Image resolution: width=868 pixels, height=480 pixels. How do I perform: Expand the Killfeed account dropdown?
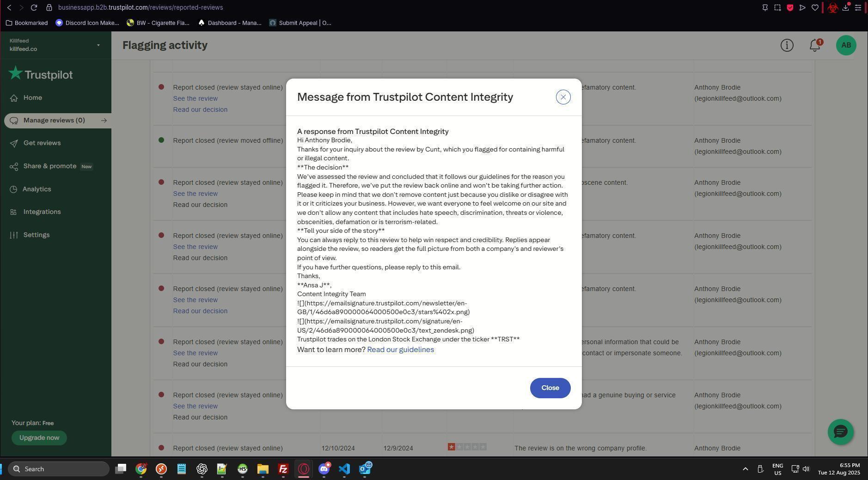click(x=98, y=45)
